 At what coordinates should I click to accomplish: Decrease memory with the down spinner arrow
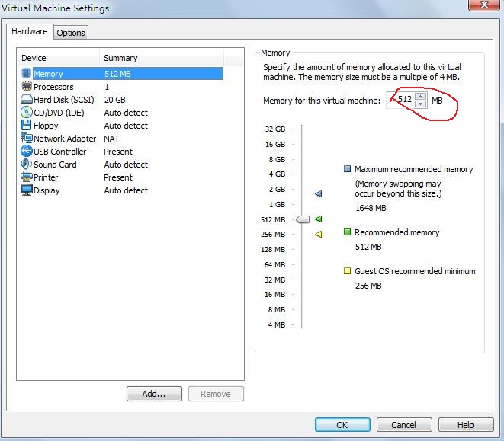click(420, 104)
